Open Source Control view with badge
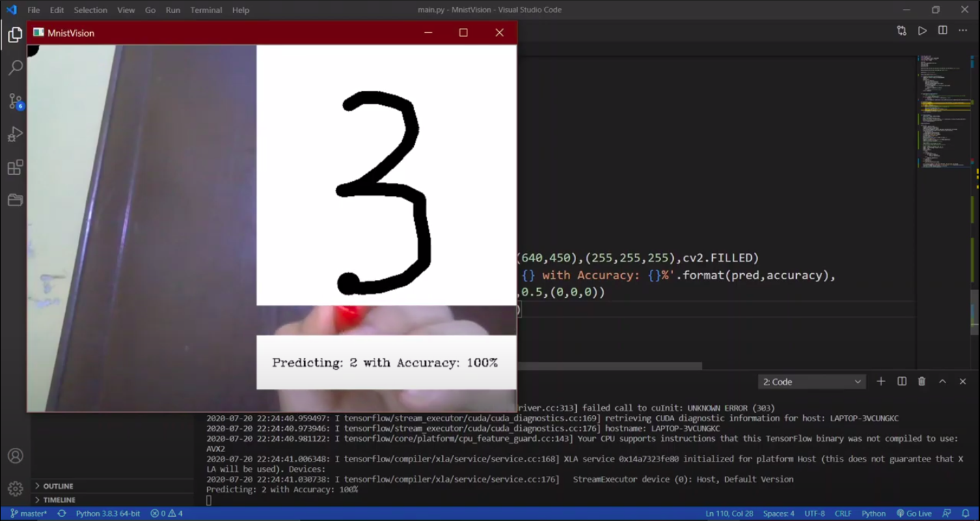This screenshot has width=980, height=521. pos(15,101)
